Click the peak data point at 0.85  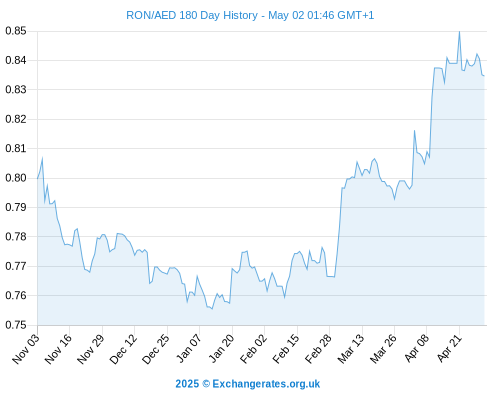point(459,32)
